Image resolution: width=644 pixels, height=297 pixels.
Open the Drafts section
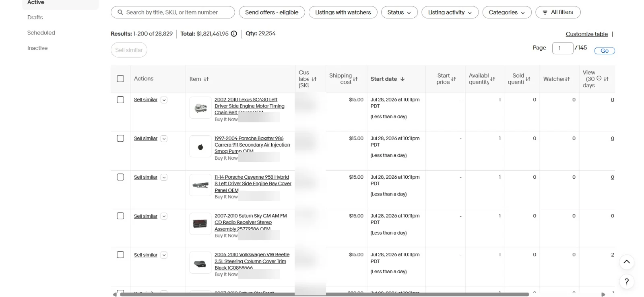[35, 18]
